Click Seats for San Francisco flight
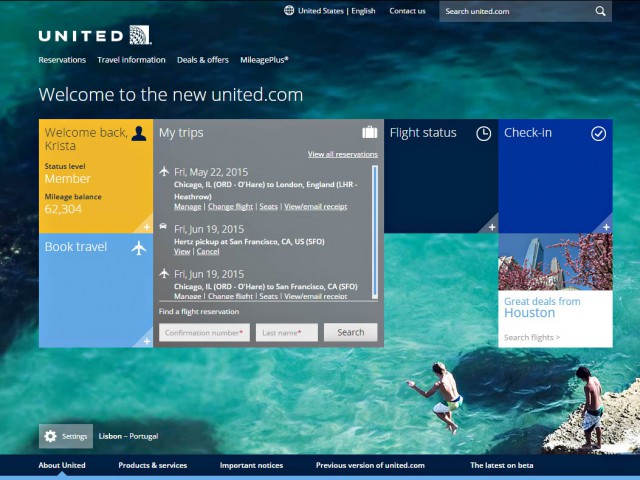Viewport: 640px width, 480px height. point(269,296)
